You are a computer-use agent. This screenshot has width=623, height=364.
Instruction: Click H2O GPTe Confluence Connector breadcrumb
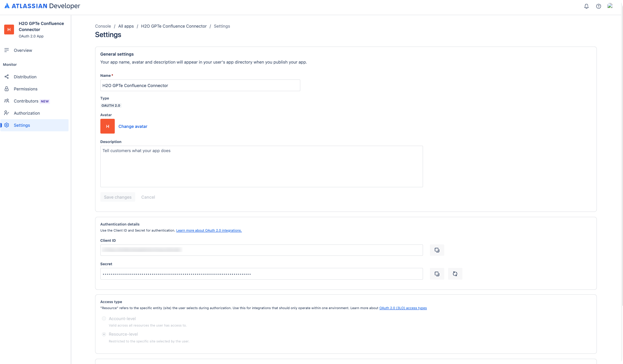point(174,26)
